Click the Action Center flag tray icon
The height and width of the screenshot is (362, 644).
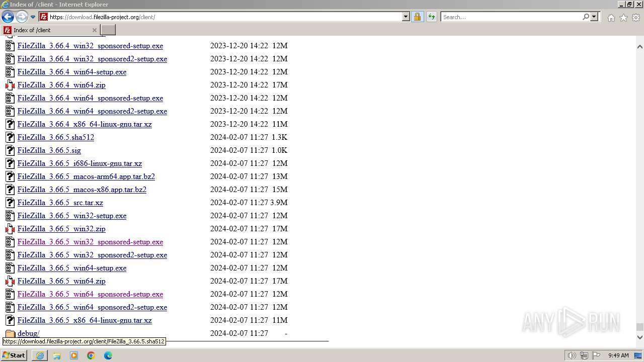(x=596, y=355)
